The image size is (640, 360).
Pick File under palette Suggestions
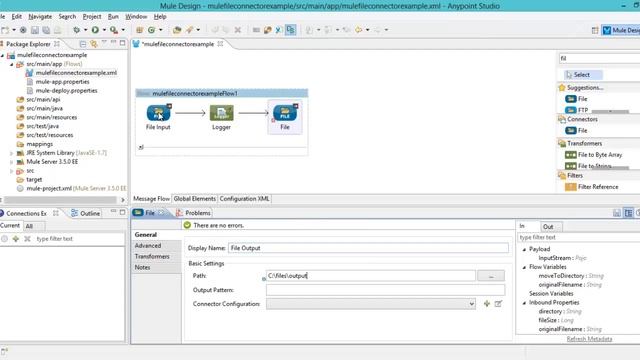576,99
